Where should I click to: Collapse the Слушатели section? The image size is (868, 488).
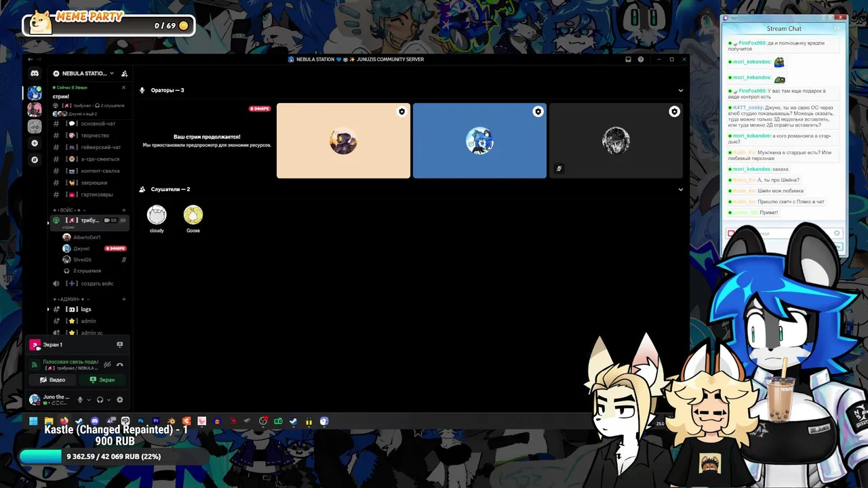click(681, 189)
